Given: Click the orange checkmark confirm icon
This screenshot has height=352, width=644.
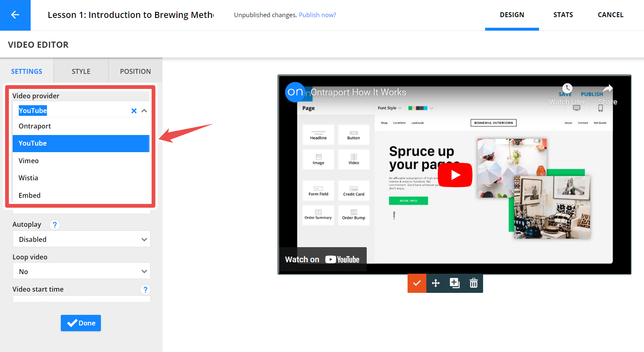Looking at the screenshot, I should point(417,283).
